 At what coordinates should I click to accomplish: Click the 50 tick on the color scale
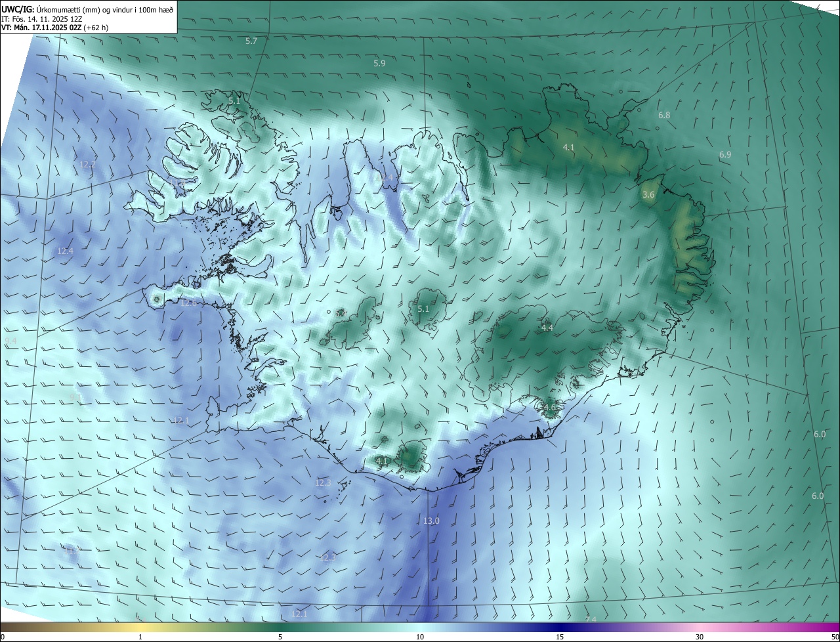[x=835, y=637]
